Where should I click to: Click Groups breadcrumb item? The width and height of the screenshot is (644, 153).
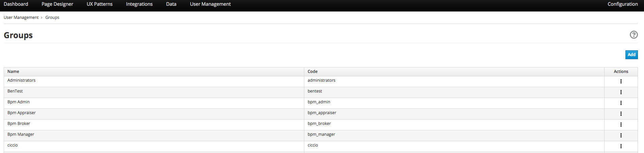click(52, 18)
